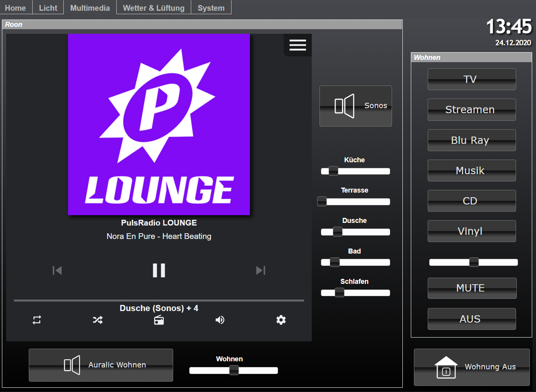Open the volume speaker icon

(x=220, y=320)
